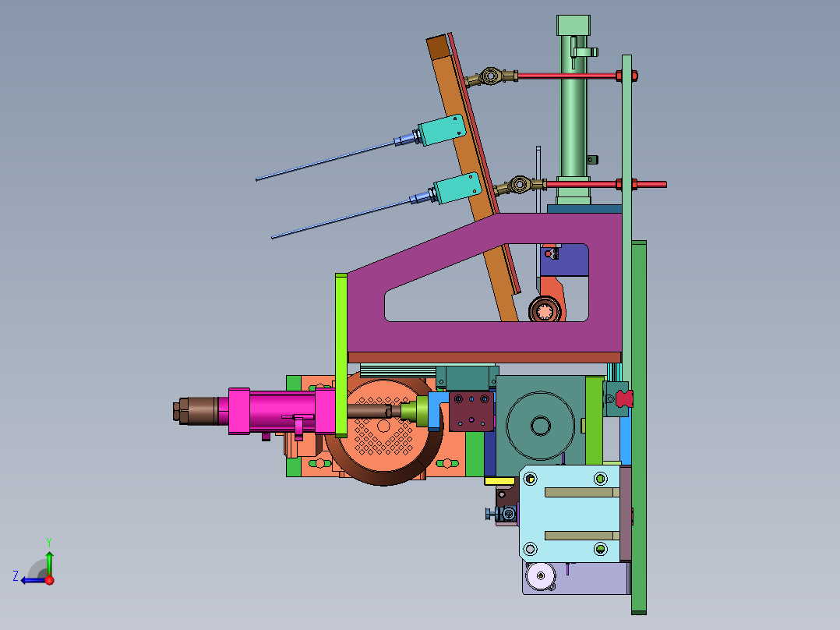The width and height of the screenshot is (840, 630).
Task: Click the red origin ball of the axis triad
Action: point(50,580)
